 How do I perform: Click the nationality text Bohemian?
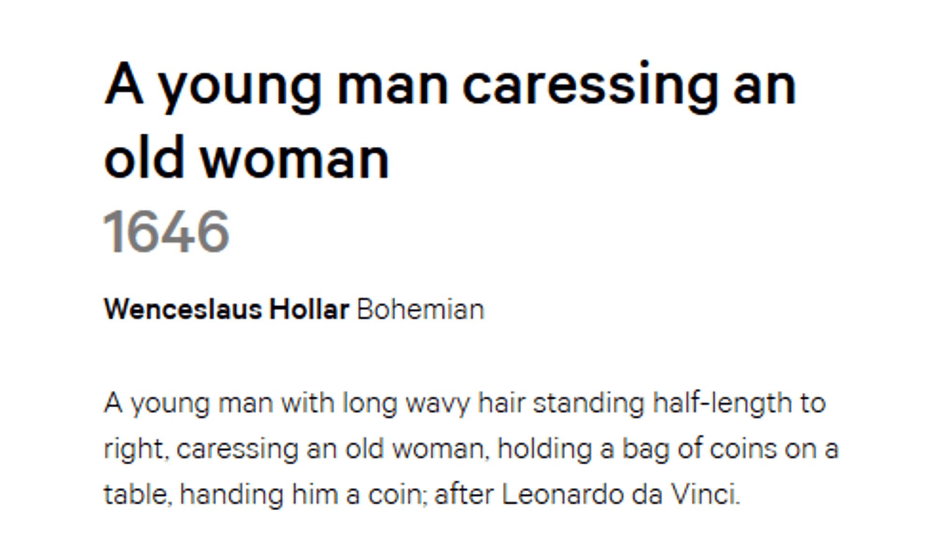pos(421,310)
